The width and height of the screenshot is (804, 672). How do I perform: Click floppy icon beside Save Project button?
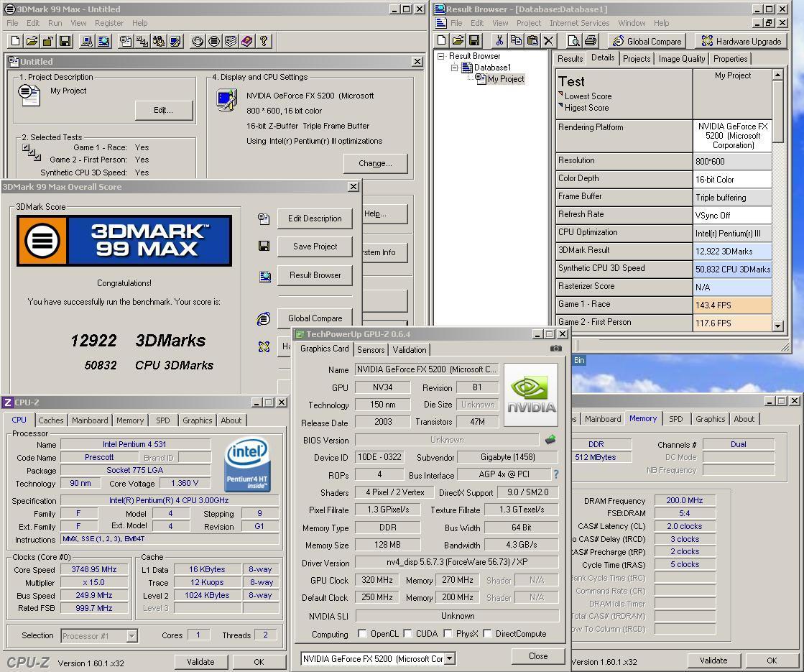(264, 247)
